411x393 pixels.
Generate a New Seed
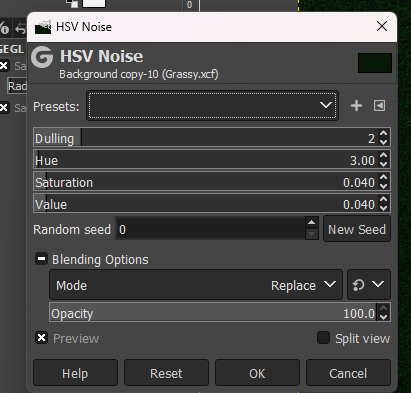click(357, 229)
